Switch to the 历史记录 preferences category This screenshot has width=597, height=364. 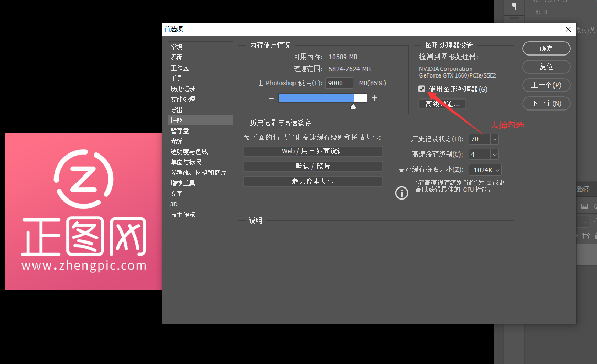click(x=200, y=89)
